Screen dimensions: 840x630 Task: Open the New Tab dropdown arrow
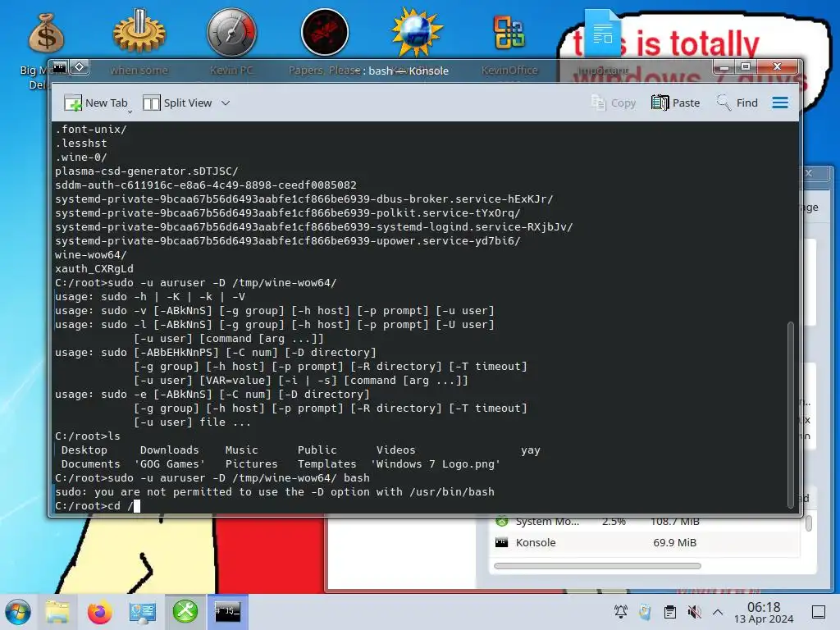coord(130,112)
